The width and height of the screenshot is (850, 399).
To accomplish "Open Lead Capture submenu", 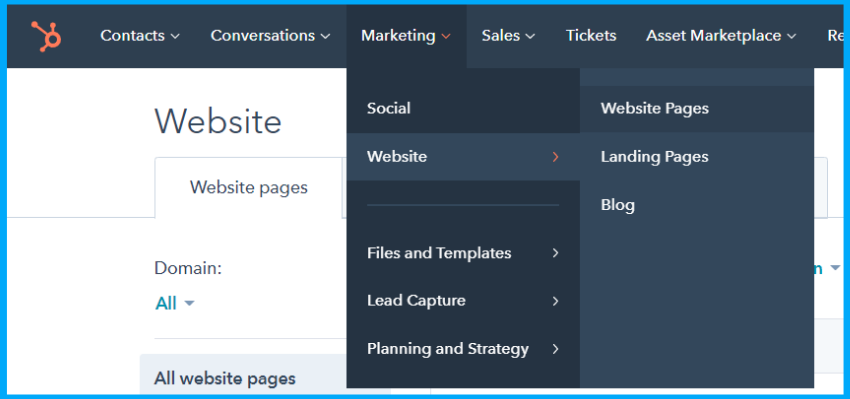I will [463, 301].
